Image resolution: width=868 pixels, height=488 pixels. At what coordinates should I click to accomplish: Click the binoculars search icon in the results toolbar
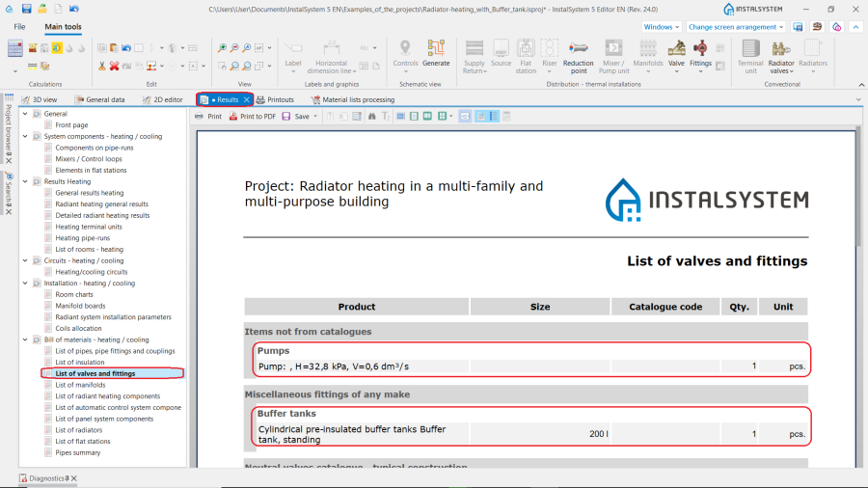(372, 116)
